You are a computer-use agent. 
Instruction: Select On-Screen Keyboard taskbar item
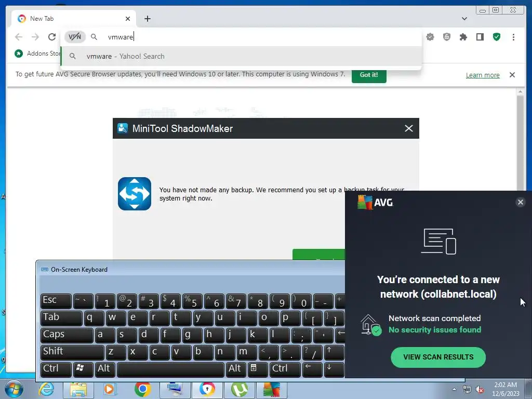(175, 389)
